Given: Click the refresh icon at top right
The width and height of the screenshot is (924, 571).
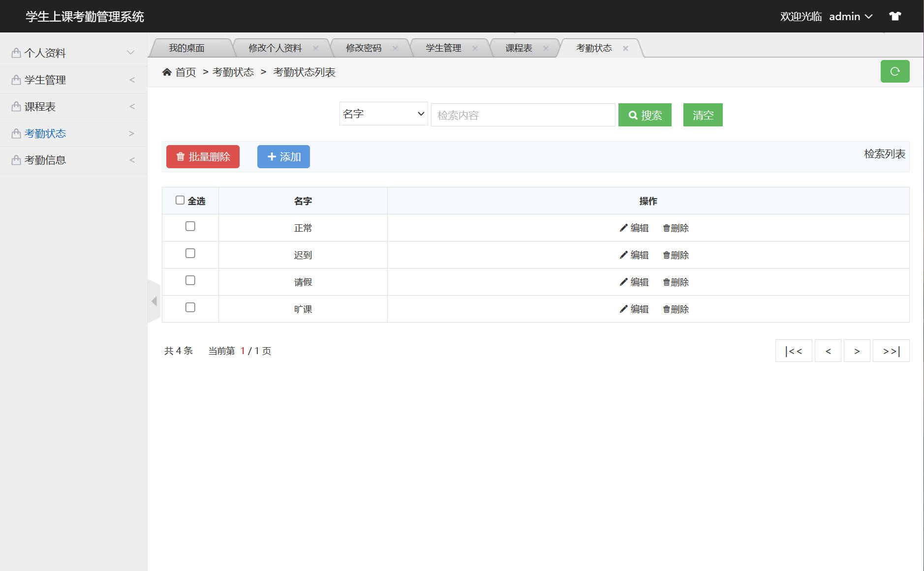Looking at the screenshot, I should (895, 71).
